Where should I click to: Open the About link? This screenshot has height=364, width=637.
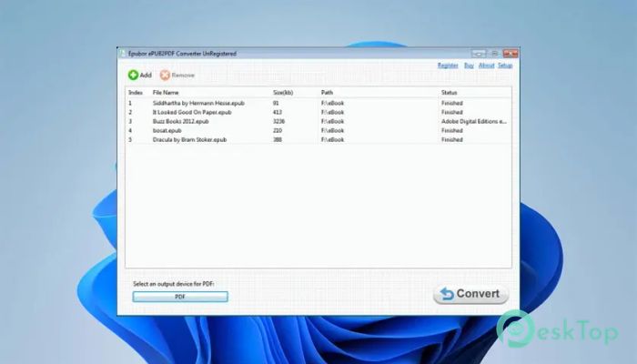(486, 66)
